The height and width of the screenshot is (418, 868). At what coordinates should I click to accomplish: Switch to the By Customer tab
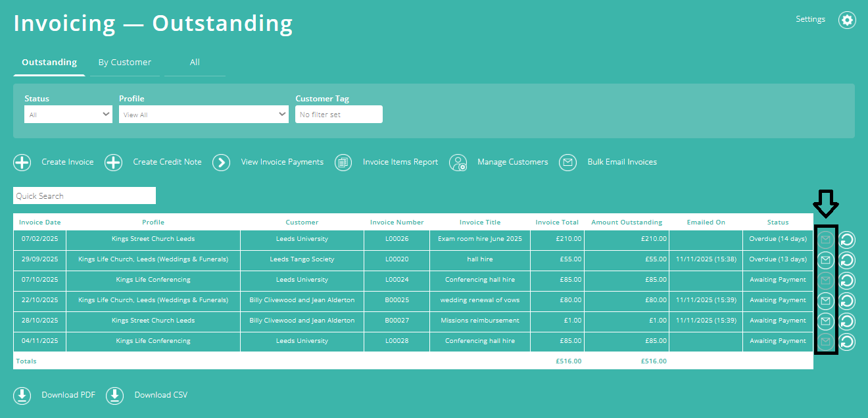[x=124, y=62]
